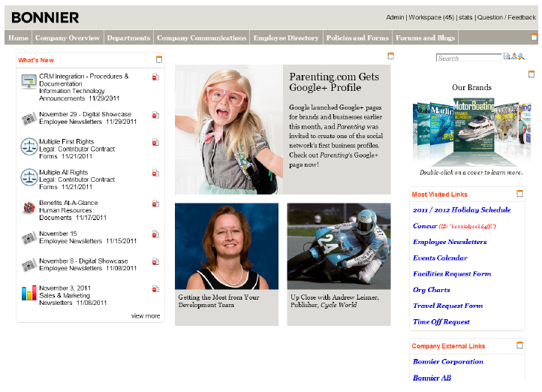Viewport: 542px width, 392px height.
Task: Click the Development Team woman's portrait
Action: (x=227, y=246)
